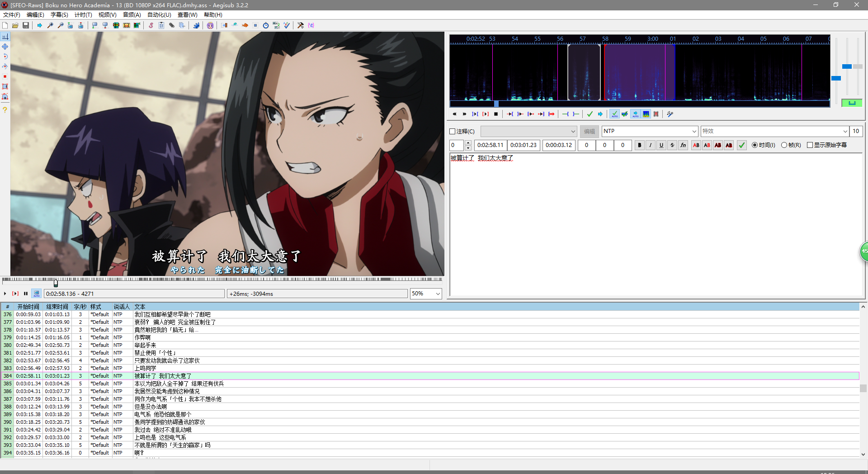Viewport: 868px width, 474px height.
Task: Open visual typesetting help question mark
Action: pyautogui.click(x=5, y=110)
